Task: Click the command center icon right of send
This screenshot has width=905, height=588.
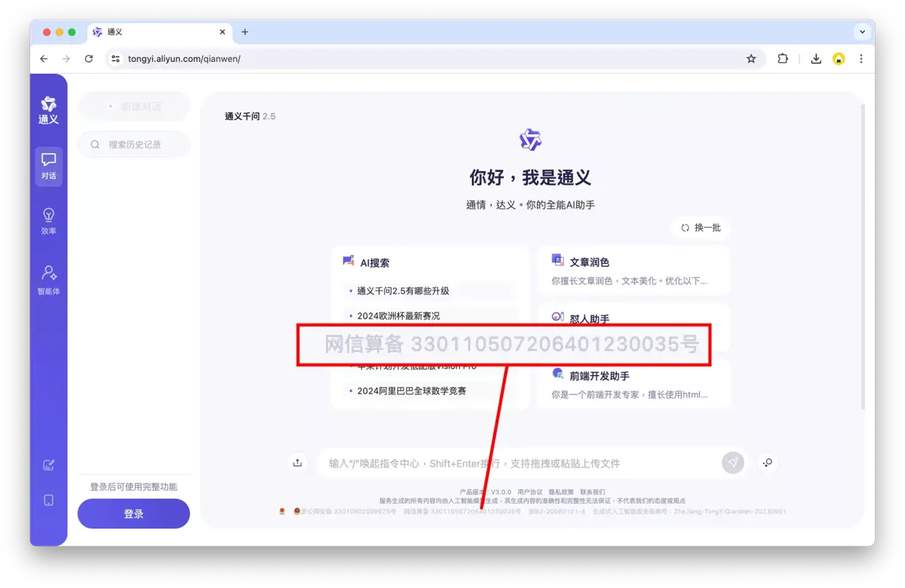Action: click(768, 463)
